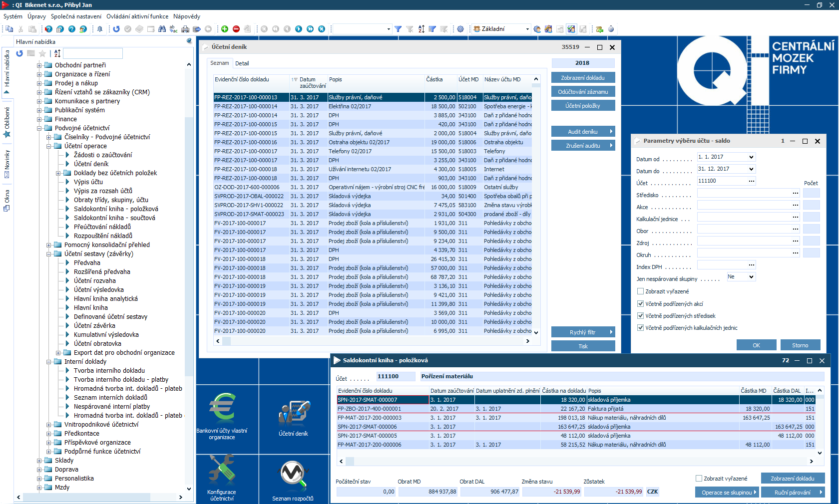839x504 pixels.
Task: Click OK in Parametry výběru účtu dialog
Action: [x=756, y=345]
